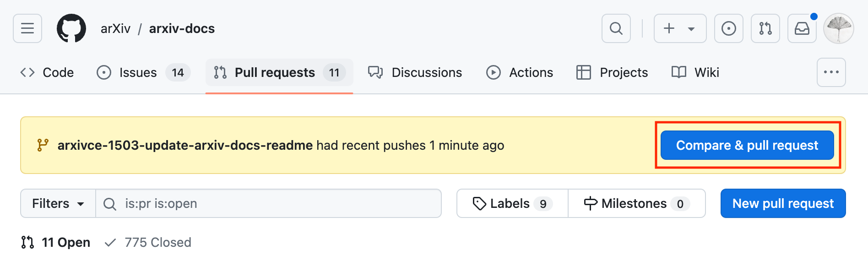Open the search magnifier button
Viewport: 868px width, 261px height.
[x=616, y=28]
